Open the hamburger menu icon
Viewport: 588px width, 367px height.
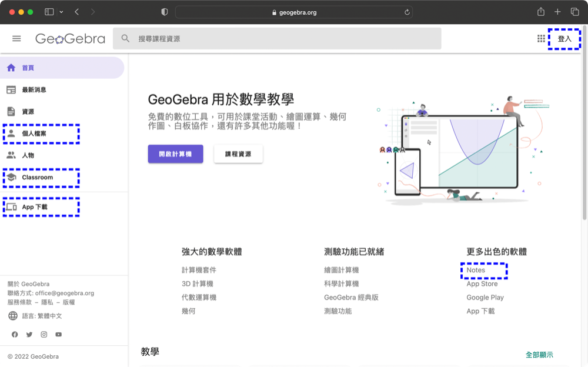pyautogui.click(x=16, y=39)
